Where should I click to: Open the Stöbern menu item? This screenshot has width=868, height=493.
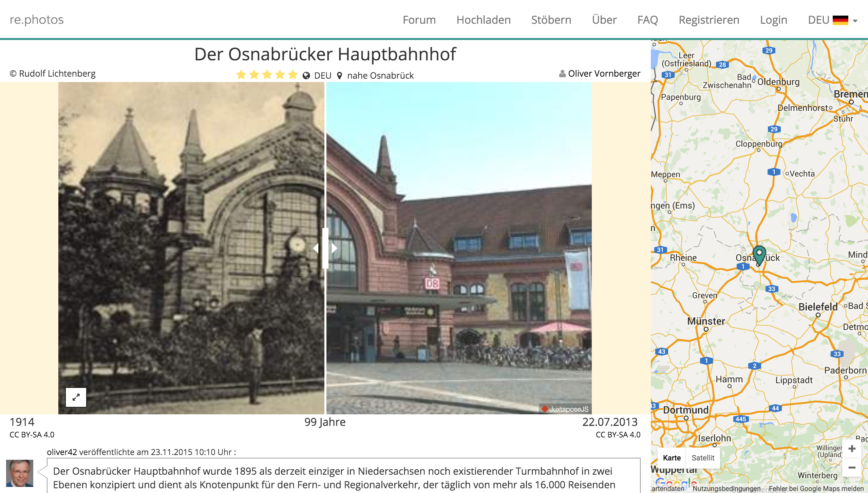[x=551, y=20]
